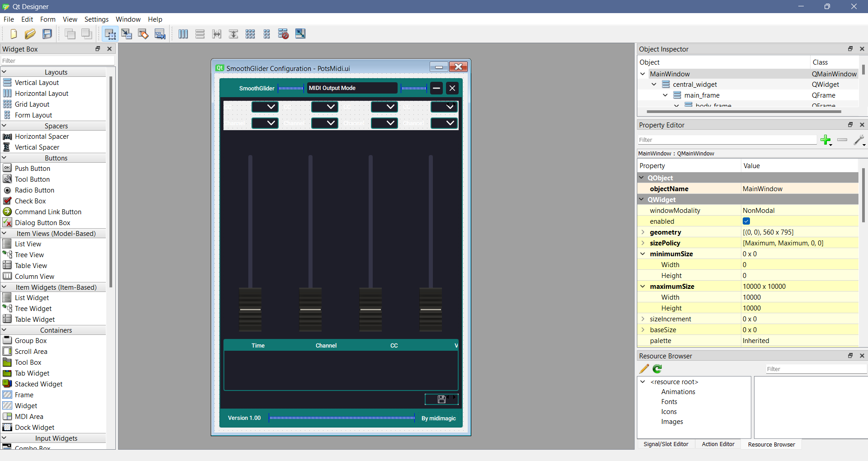Collapse the Buttons section in Widget Box
This screenshot has width=868, height=461.
tap(4, 158)
